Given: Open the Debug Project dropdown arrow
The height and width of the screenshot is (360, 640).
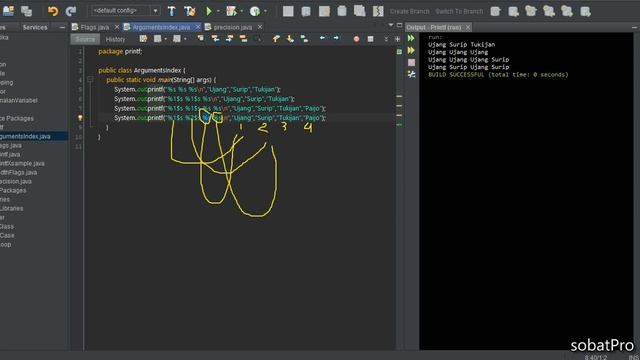Looking at the screenshot, I should point(242,11).
